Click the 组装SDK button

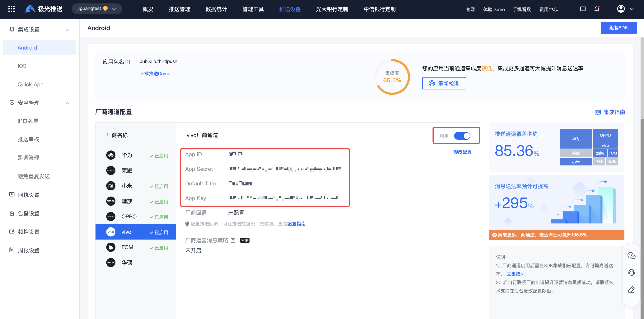[x=618, y=28]
